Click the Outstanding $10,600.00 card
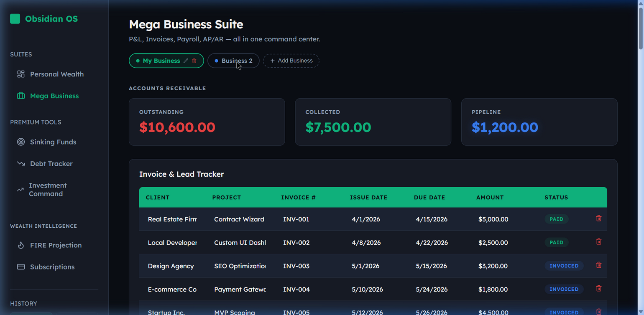 point(207,122)
